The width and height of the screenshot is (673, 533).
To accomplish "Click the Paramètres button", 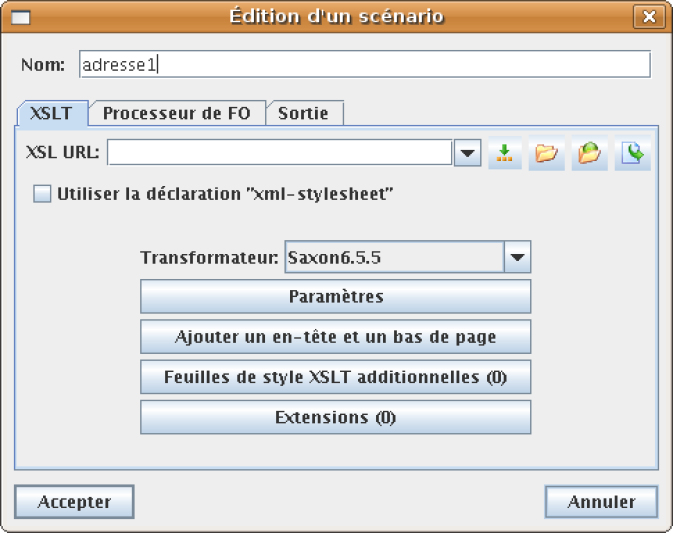I will pyautogui.click(x=336, y=297).
